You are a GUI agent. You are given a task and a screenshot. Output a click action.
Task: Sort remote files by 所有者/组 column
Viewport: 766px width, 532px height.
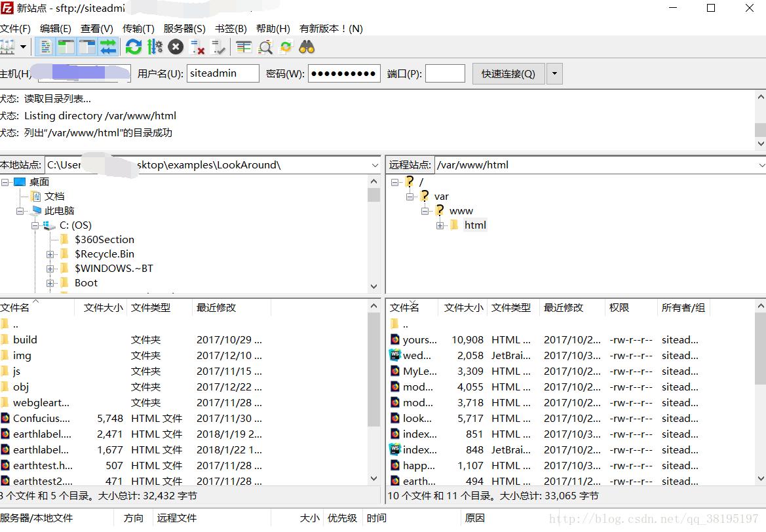[x=683, y=308]
